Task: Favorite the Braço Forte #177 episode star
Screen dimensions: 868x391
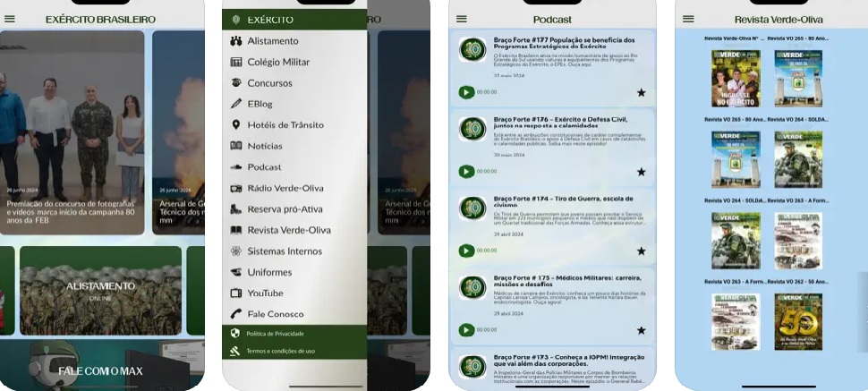Action: pyautogui.click(x=641, y=92)
